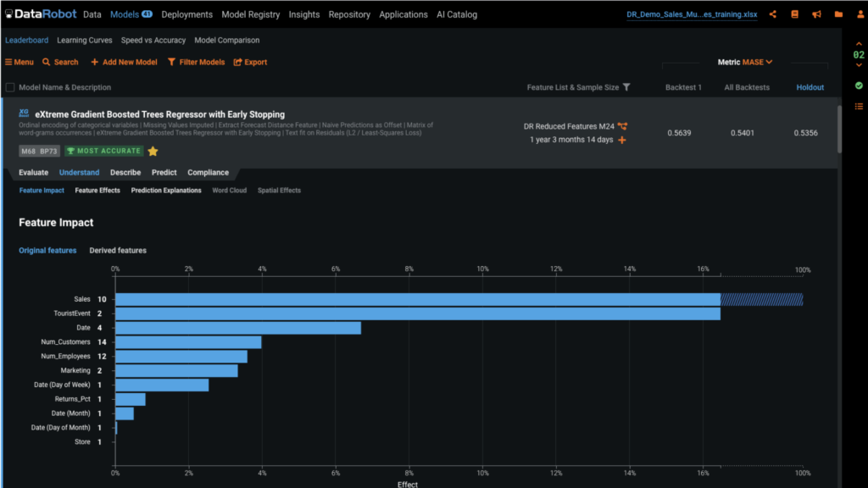Click the green checkmark icon in right sidebar
868x488 pixels.
pos(859,86)
